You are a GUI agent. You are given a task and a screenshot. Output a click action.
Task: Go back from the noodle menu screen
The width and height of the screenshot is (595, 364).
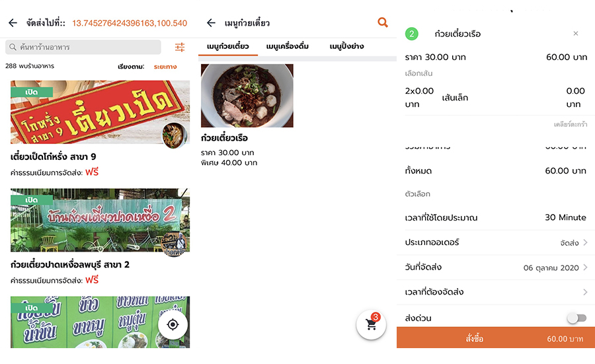coord(211,22)
